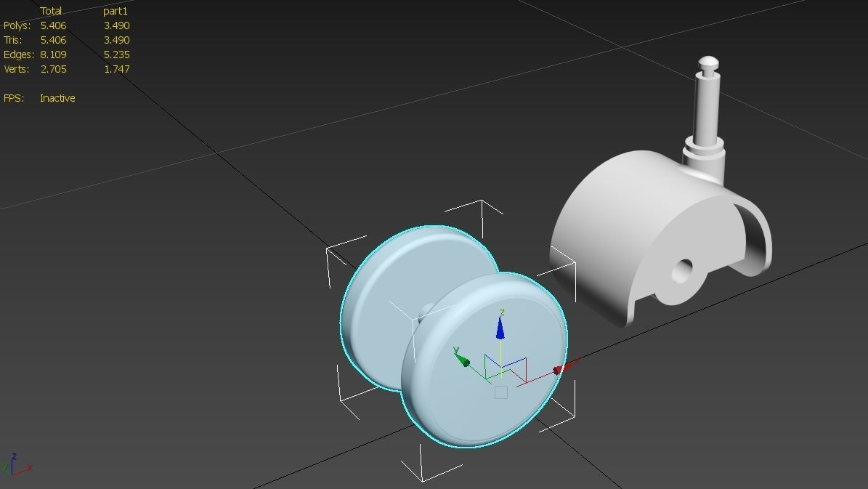Click the 'Verts:' label
Screen dimensions: 868x489
tap(16, 69)
